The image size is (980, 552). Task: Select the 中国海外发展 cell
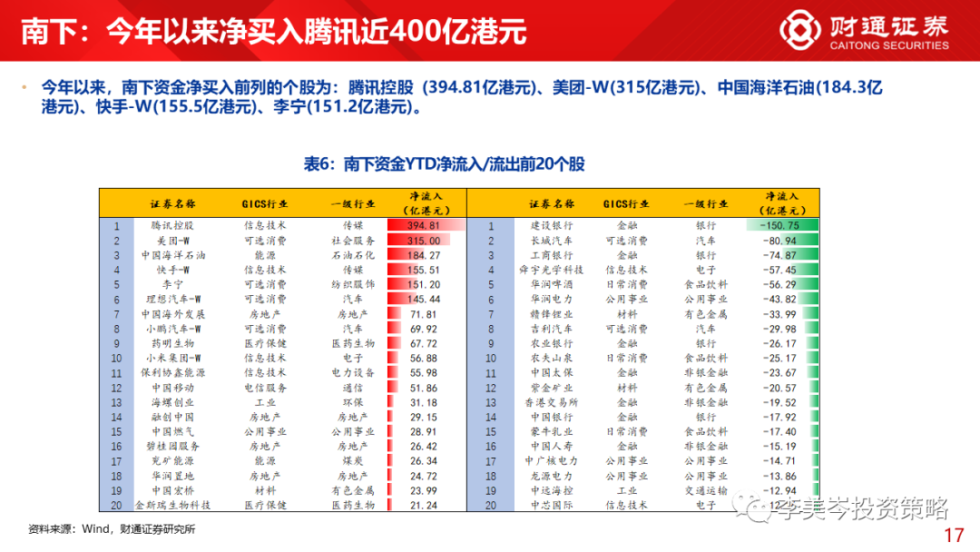pos(172,314)
